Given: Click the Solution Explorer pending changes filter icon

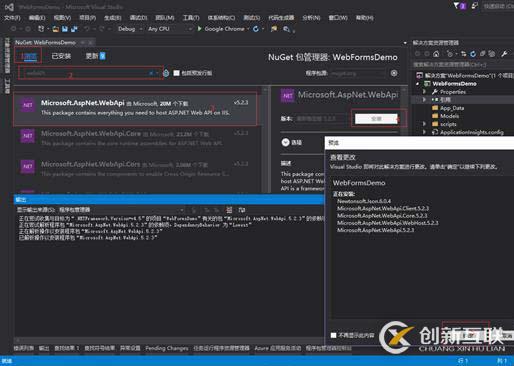Looking at the screenshot, I should point(450,54).
